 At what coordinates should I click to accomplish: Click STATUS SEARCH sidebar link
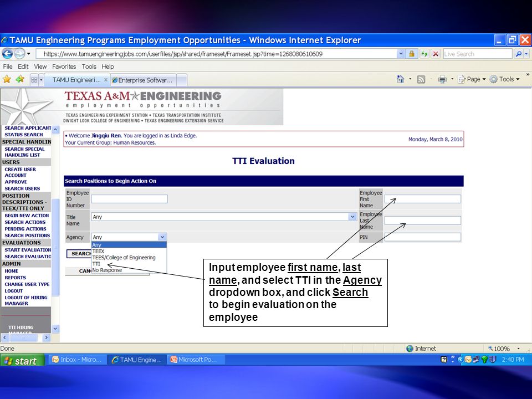[24, 135]
